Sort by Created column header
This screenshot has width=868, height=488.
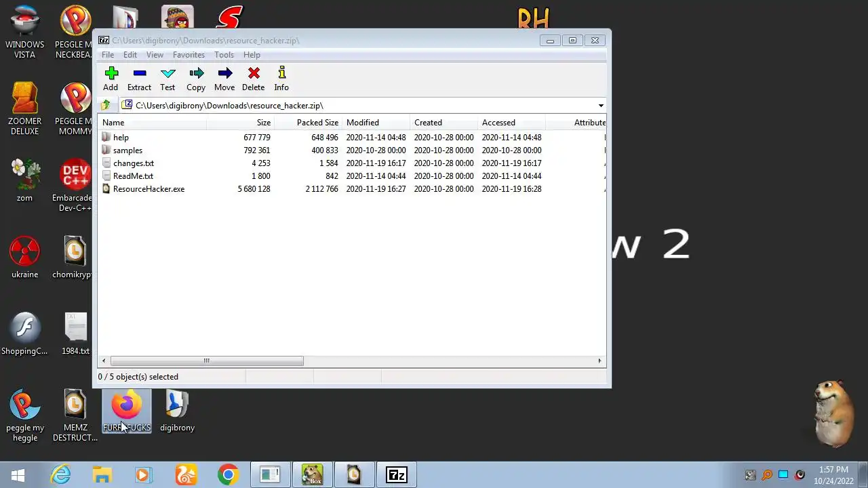point(444,123)
